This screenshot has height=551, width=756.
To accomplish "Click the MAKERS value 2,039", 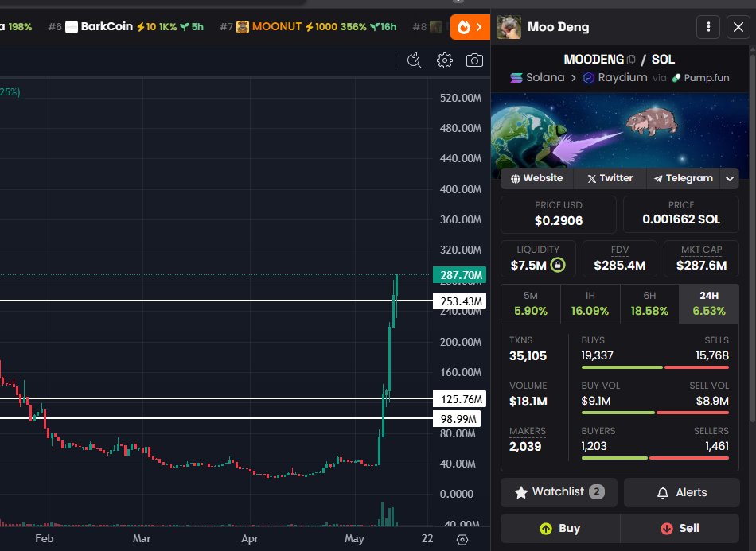I will click(x=525, y=447).
